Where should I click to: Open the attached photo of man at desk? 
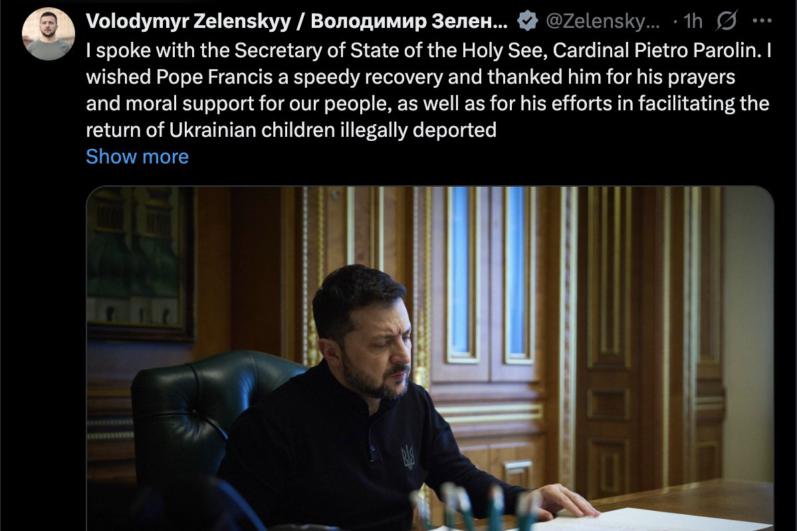[x=430, y=358]
